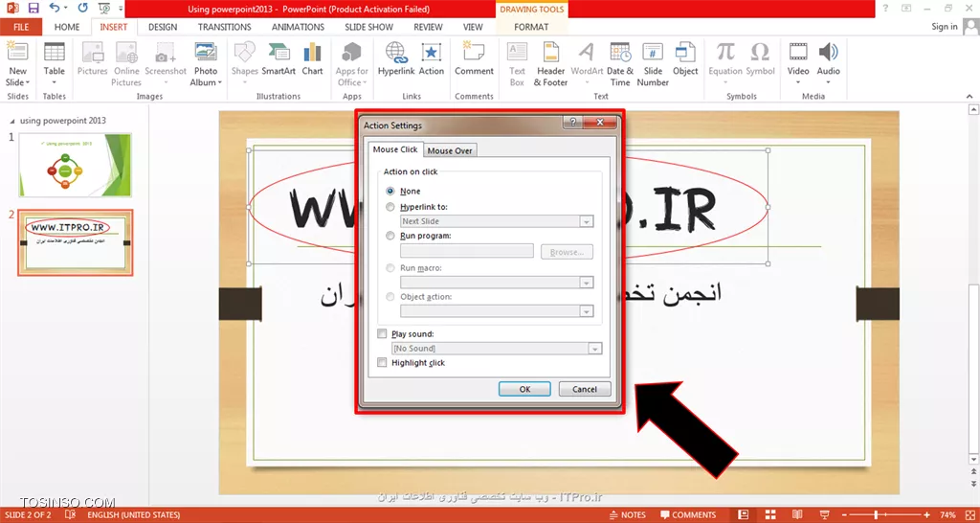The width and height of the screenshot is (980, 523).
Task: Open the Table insert icon
Action: click(55, 53)
